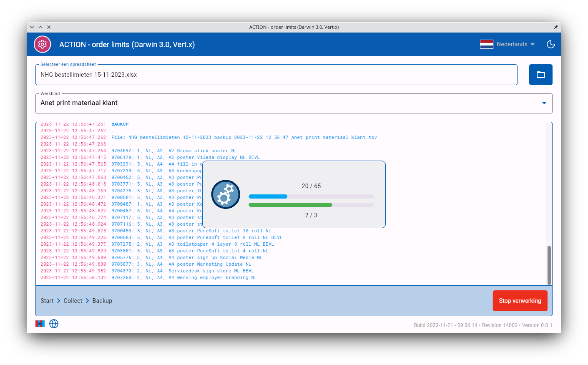Image resolution: width=588 pixels, height=365 pixels.
Task: Select the Collect breadcrumb step
Action: (73, 301)
